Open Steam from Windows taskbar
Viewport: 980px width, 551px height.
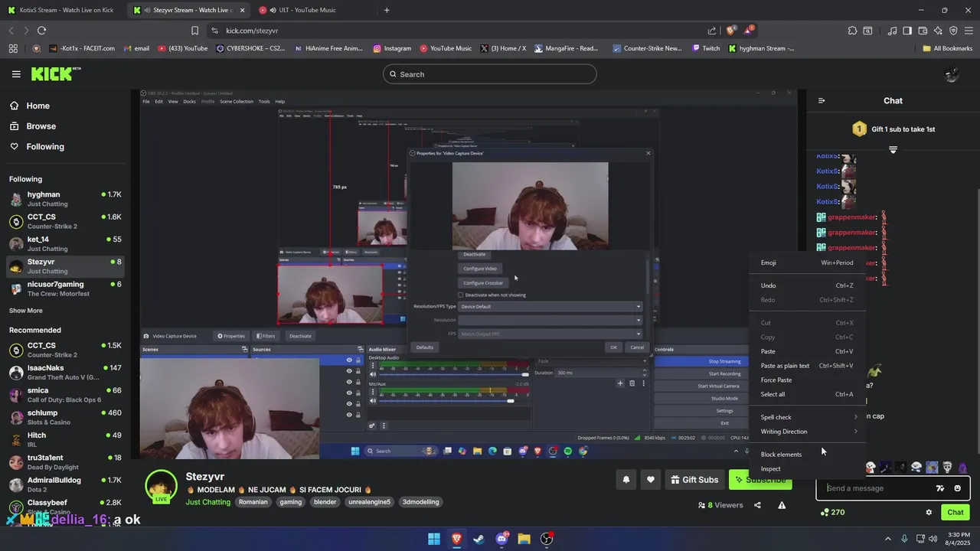coord(479,539)
